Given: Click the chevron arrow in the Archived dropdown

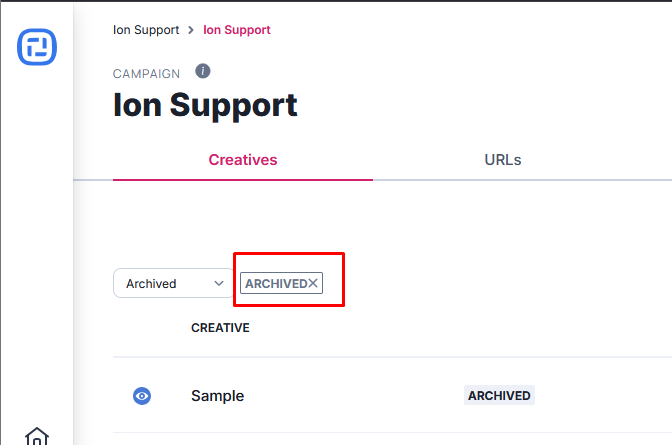Looking at the screenshot, I should 220,284.
